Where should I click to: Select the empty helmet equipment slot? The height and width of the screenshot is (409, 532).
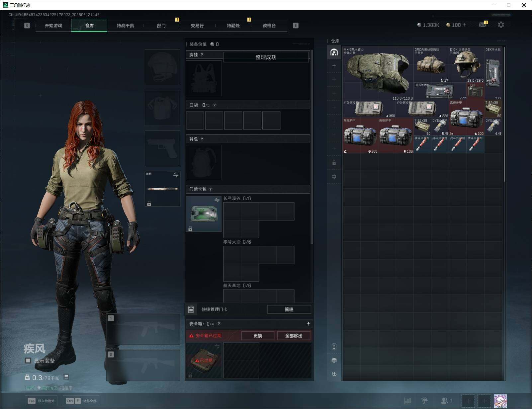point(162,67)
